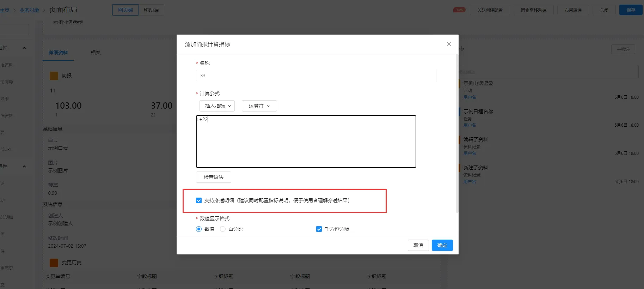Switch to the 相关 tab
This screenshot has width=644, height=289.
96,53
